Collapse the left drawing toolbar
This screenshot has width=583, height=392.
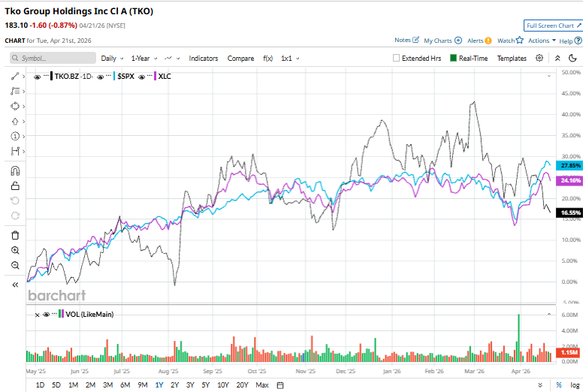click(15, 285)
